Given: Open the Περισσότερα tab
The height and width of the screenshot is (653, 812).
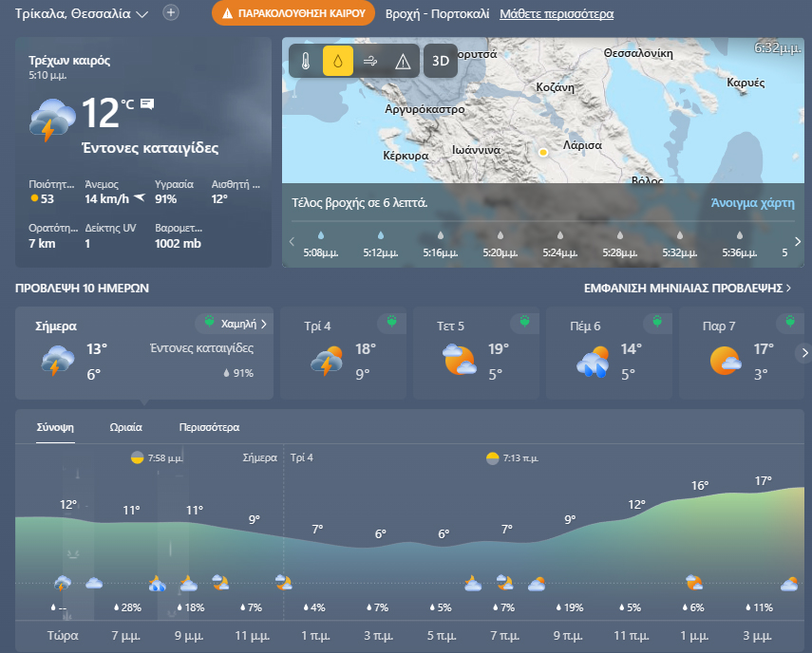Looking at the screenshot, I should (209, 427).
